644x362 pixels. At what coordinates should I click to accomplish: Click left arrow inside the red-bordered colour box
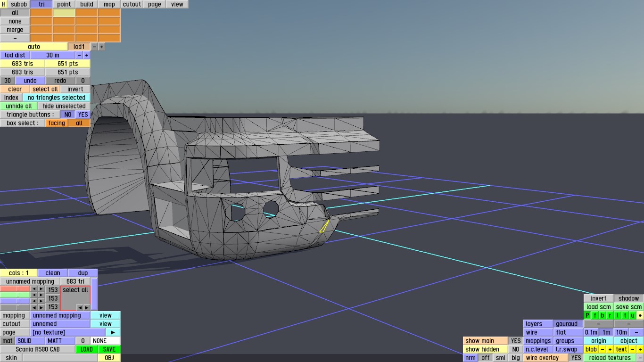(x=80, y=307)
